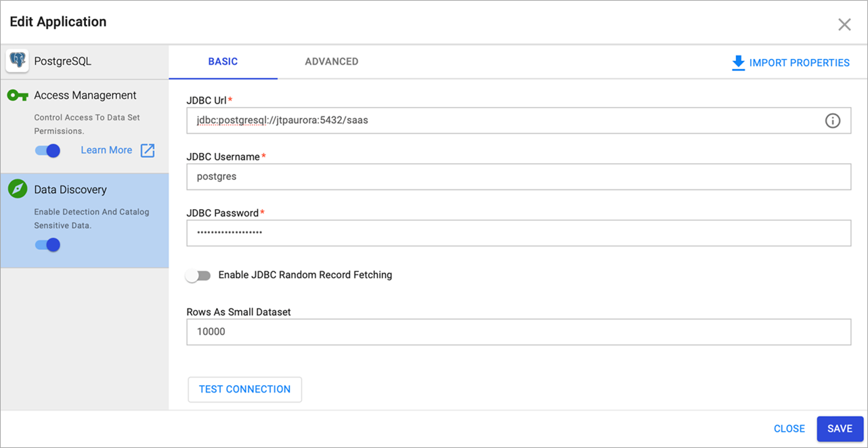Save the application settings
The height and width of the screenshot is (448, 868).
coord(840,428)
